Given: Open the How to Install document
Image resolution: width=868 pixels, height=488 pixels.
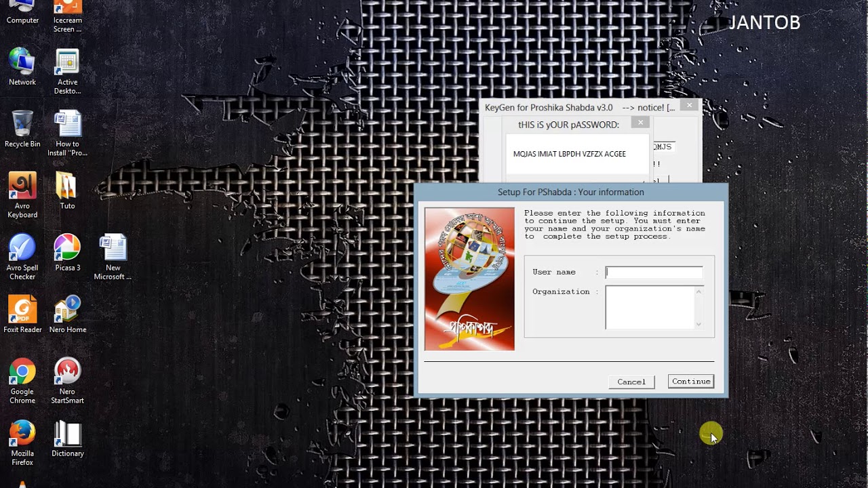Looking at the screenshot, I should (x=67, y=134).
